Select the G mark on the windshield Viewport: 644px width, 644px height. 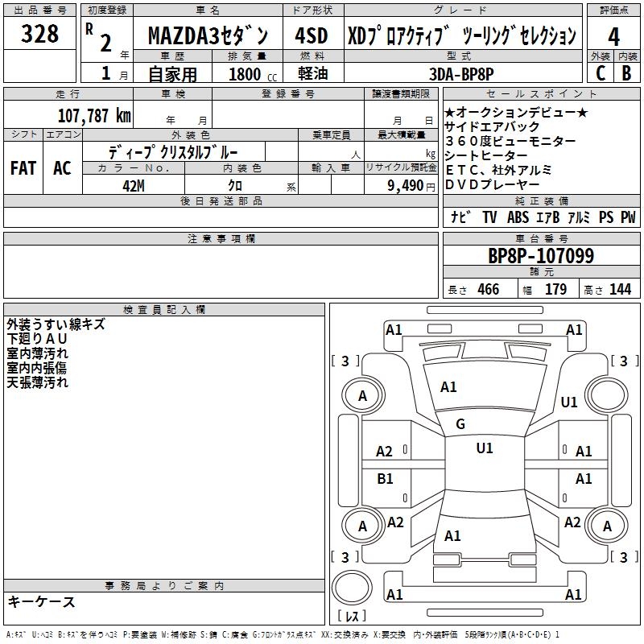pyautogui.click(x=460, y=423)
